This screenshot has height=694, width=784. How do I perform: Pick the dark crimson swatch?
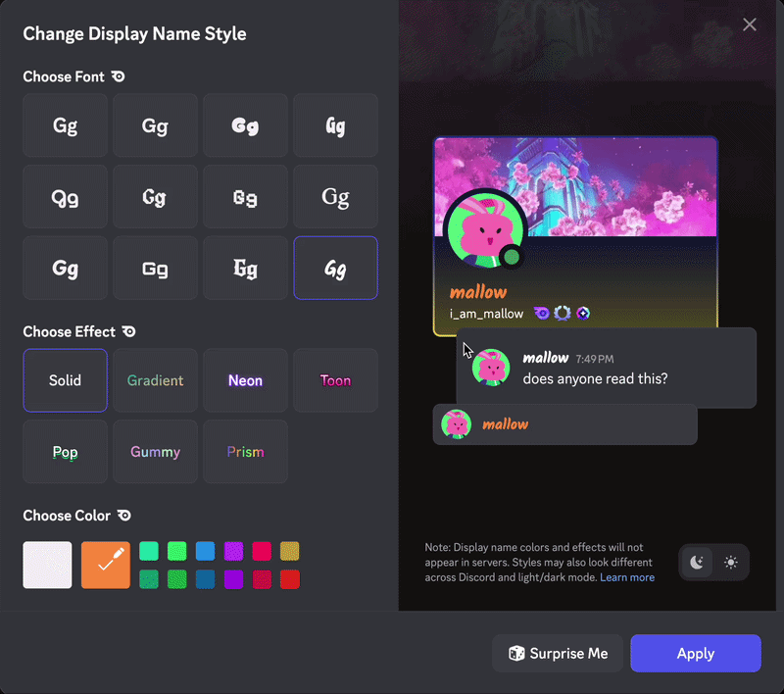pyautogui.click(x=262, y=579)
